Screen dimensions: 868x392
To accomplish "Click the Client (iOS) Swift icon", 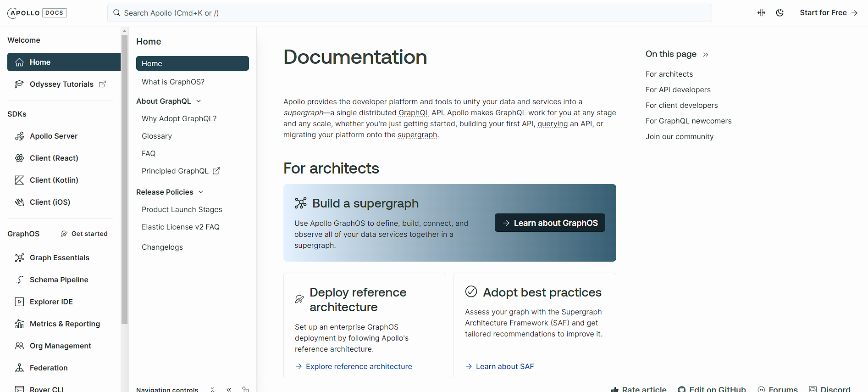I will 19,202.
